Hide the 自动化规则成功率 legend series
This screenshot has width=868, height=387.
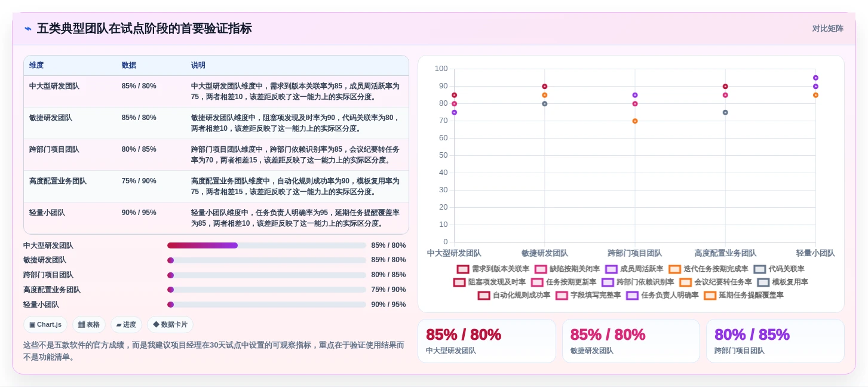(x=514, y=296)
